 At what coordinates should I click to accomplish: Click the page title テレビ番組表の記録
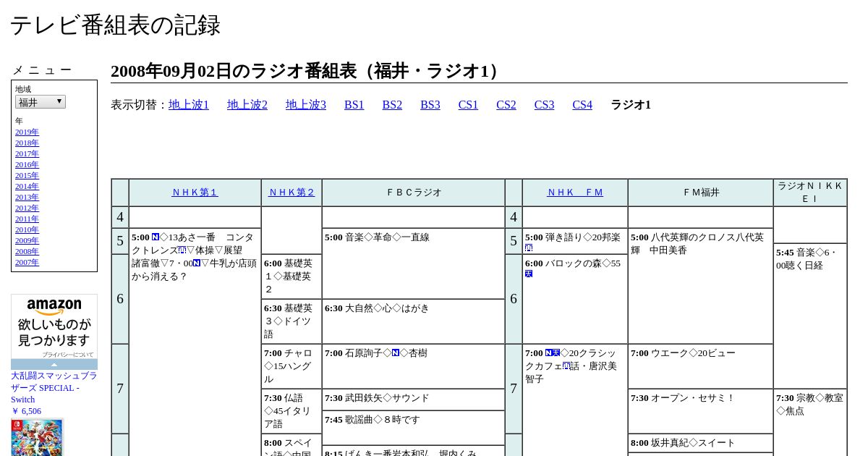pyautogui.click(x=115, y=25)
